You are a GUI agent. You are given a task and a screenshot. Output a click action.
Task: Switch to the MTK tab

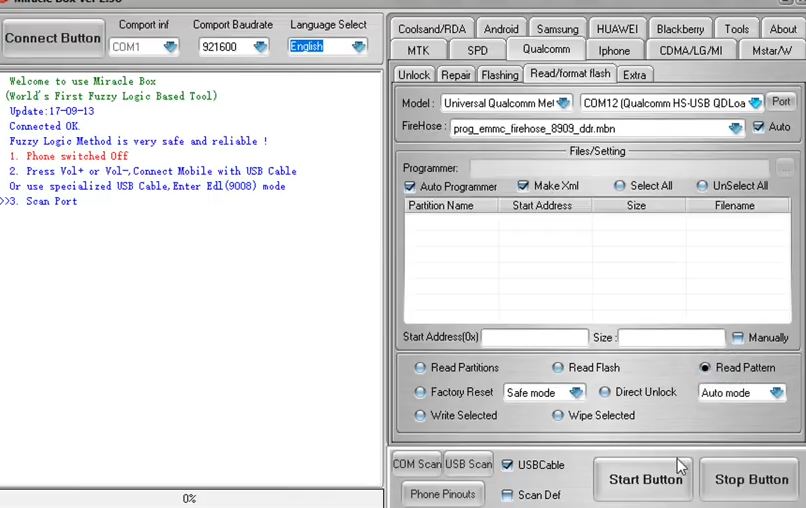[x=418, y=50]
